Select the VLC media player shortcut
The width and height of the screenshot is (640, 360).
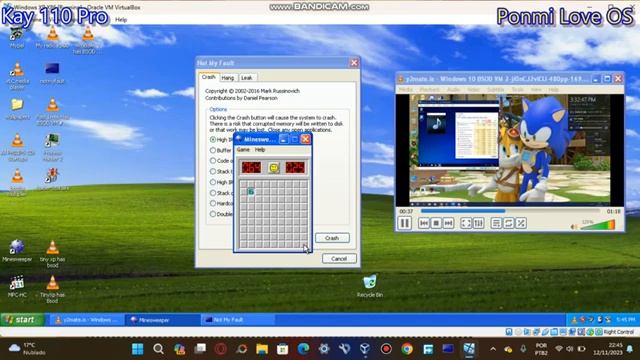(17, 76)
